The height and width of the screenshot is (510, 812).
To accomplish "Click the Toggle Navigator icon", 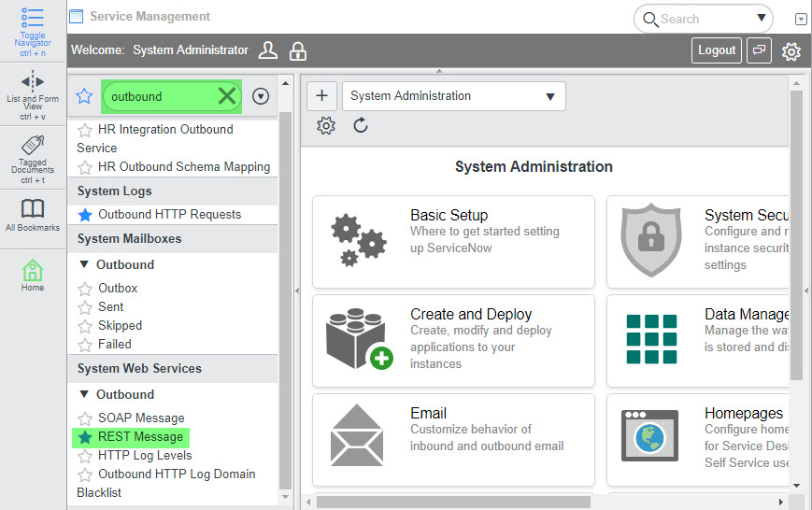I will pyautogui.click(x=33, y=19).
